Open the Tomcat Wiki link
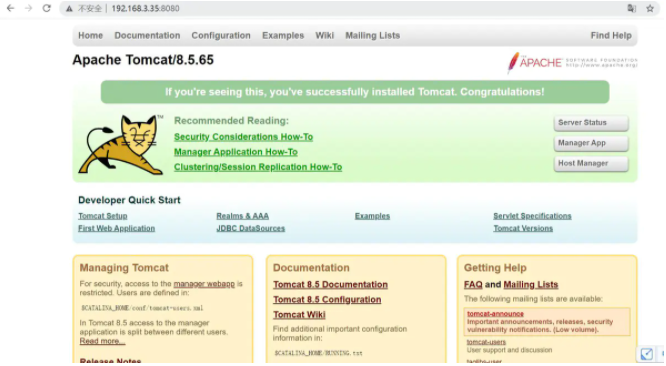This screenshot has height=366, width=666. click(x=299, y=315)
